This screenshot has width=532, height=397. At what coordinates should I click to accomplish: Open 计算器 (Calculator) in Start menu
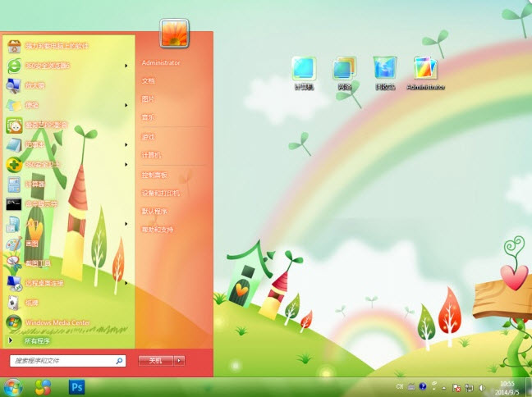[39, 184]
